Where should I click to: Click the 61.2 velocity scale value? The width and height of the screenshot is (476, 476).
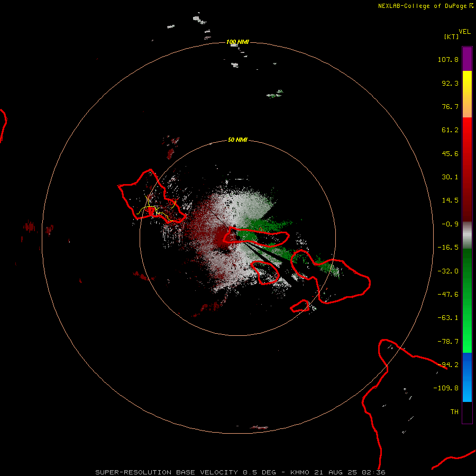pyautogui.click(x=450, y=130)
